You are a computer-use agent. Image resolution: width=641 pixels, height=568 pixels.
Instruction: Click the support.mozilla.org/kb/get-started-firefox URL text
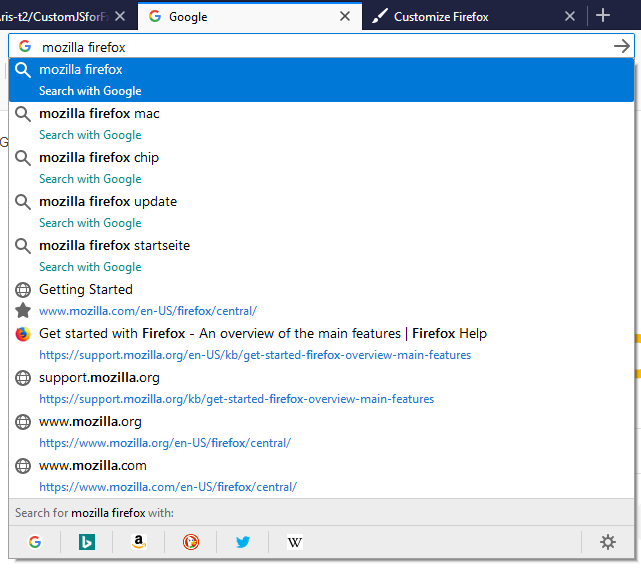pyautogui.click(x=236, y=399)
